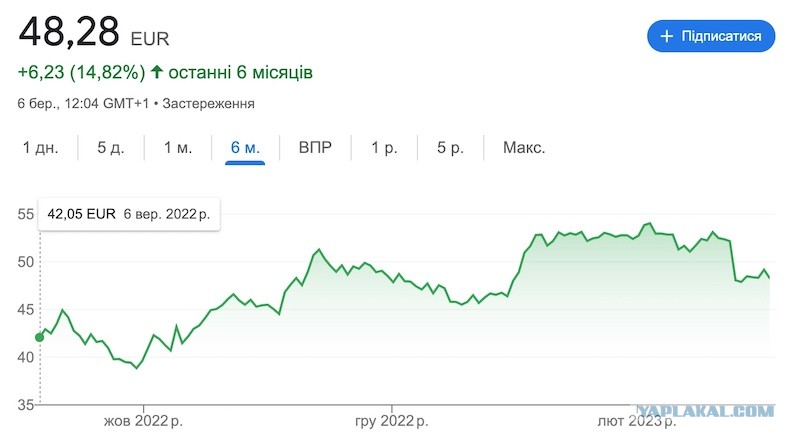Click the жов 2022 р. axis label
The width and height of the screenshot is (800, 441).
coord(143,422)
